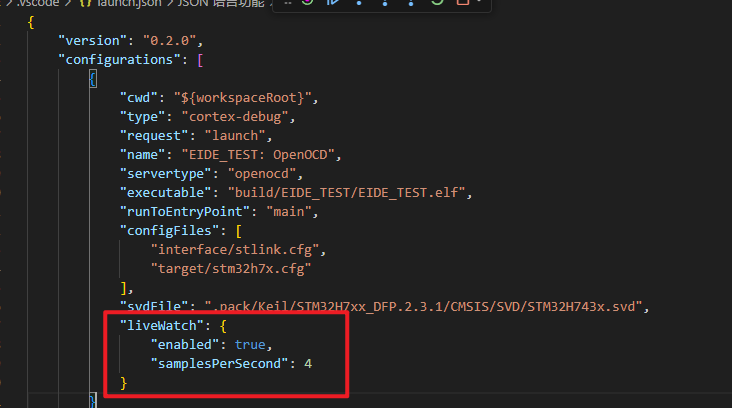The height and width of the screenshot is (408, 732).
Task: Open the JSON 语言功能 breadcrumb item
Action: pyautogui.click(x=221, y=3)
